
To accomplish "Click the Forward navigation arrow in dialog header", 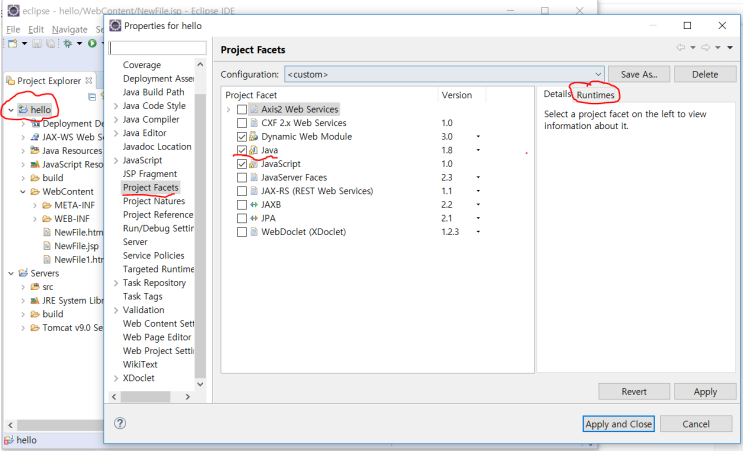I will 706,47.
